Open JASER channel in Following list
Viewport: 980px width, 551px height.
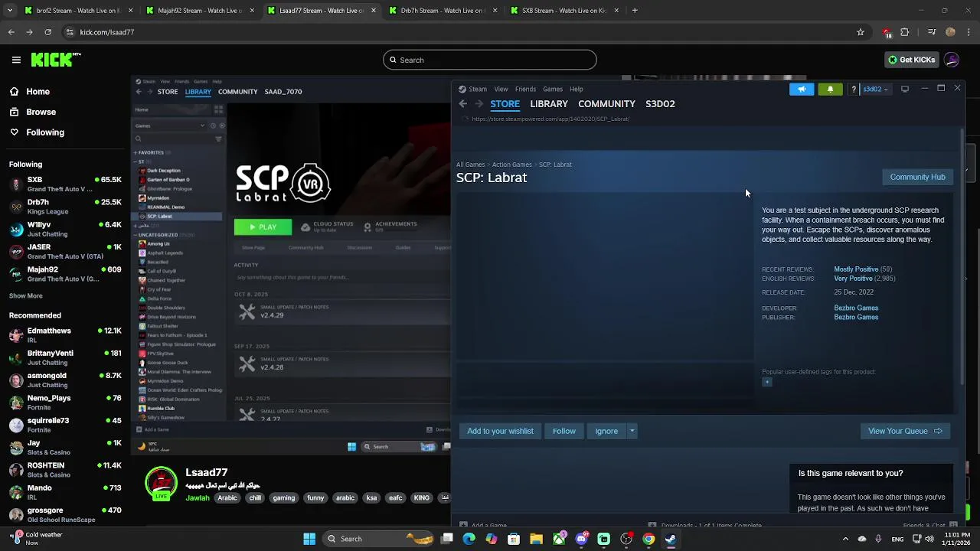point(65,252)
